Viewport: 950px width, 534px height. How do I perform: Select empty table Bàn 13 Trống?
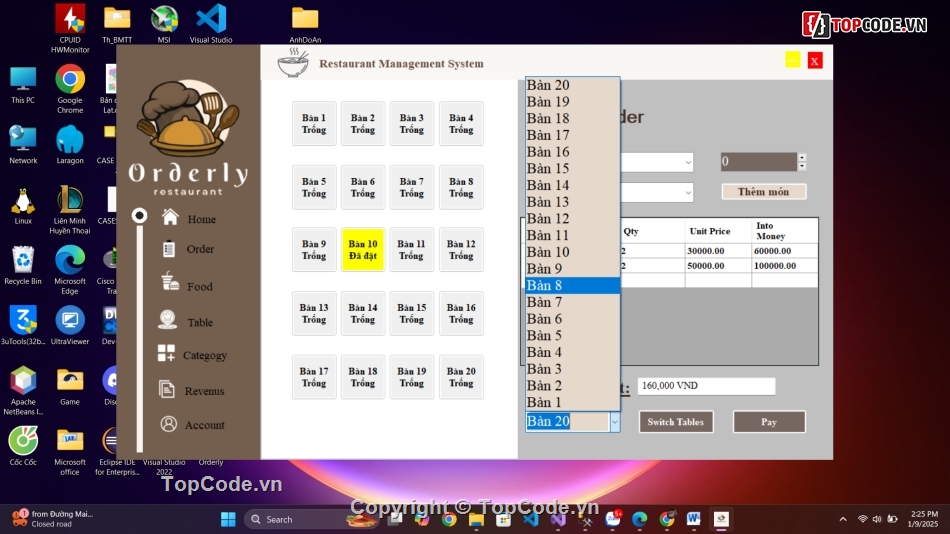point(314,313)
